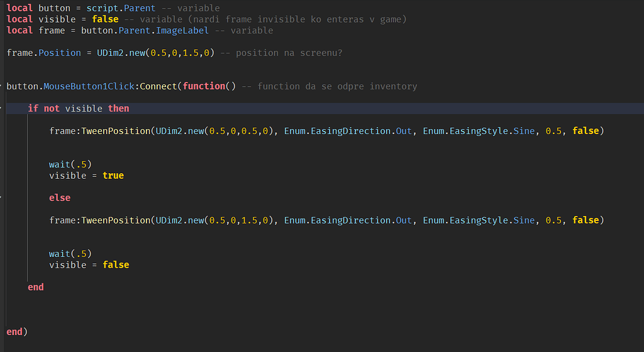The width and height of the screenshot is (644, 352).
Task: Click the first 'wait(.5)' call
Action: [70, 164]
